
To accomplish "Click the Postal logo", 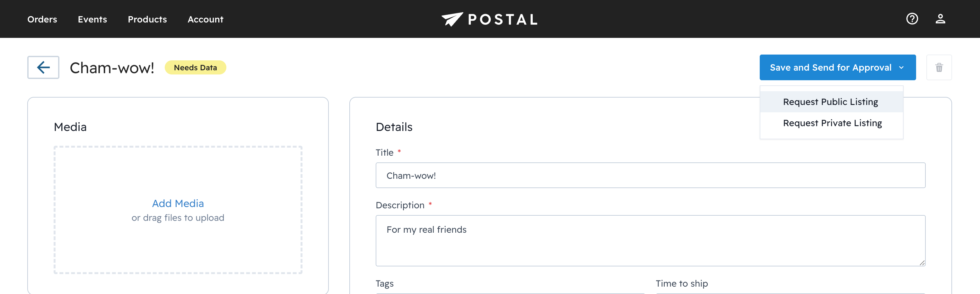I will click(490, 19).
